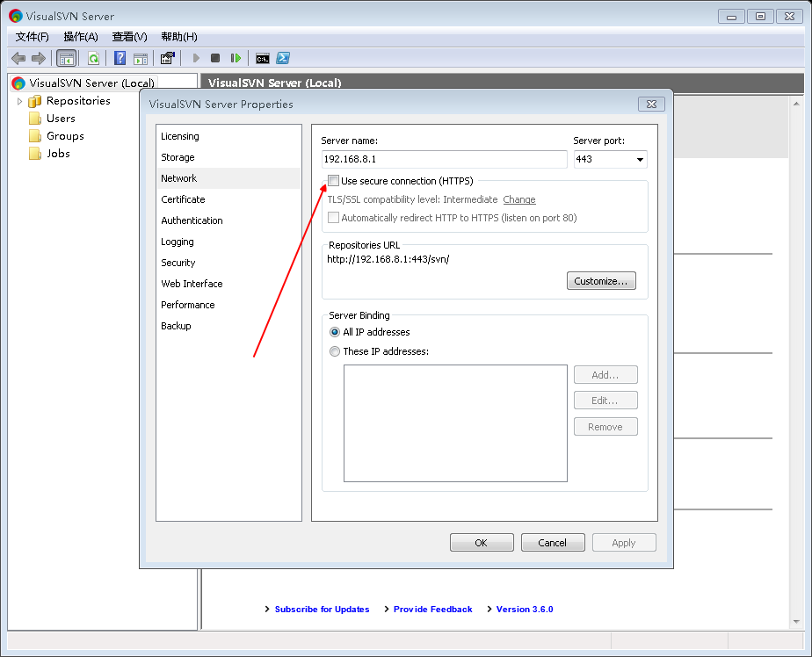812x657 pixels.
Task: Close the Server Properties dialog
Action: coord(651,104)
